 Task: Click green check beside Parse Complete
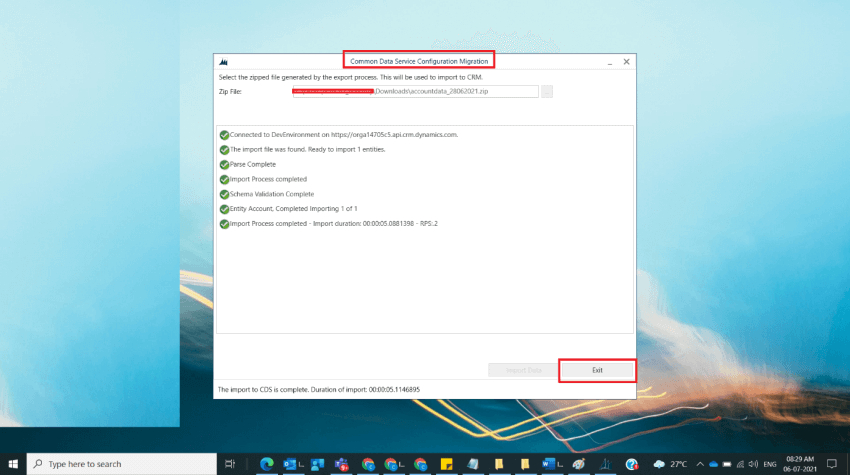click(x=224, y=164)
